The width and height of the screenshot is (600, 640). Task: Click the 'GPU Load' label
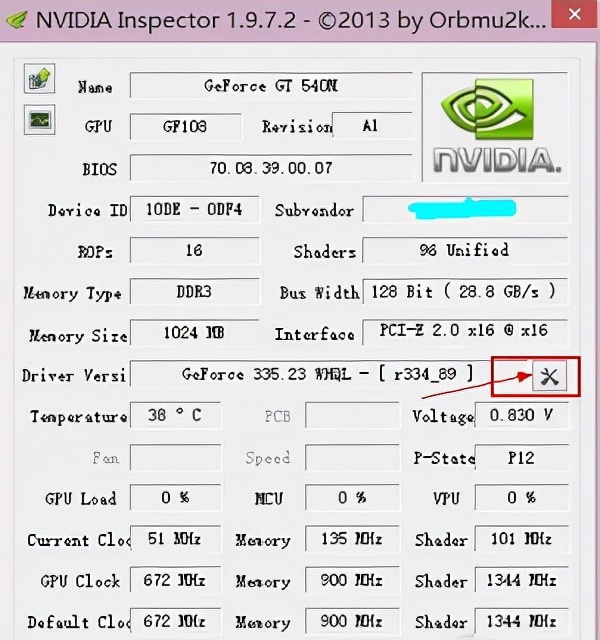tap(80, 499)
